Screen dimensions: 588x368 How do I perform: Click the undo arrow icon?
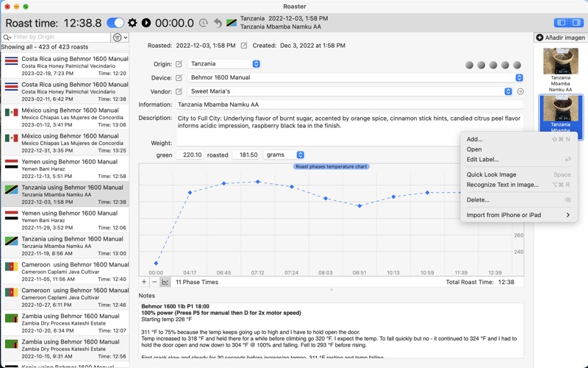pos(218,23)
